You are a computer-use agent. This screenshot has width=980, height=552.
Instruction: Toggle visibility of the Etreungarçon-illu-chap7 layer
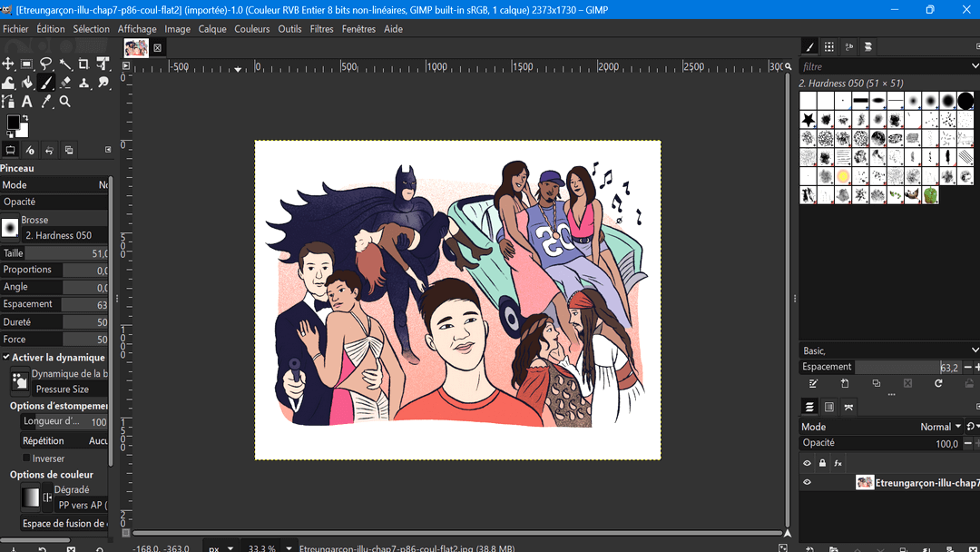pos(807,482)
